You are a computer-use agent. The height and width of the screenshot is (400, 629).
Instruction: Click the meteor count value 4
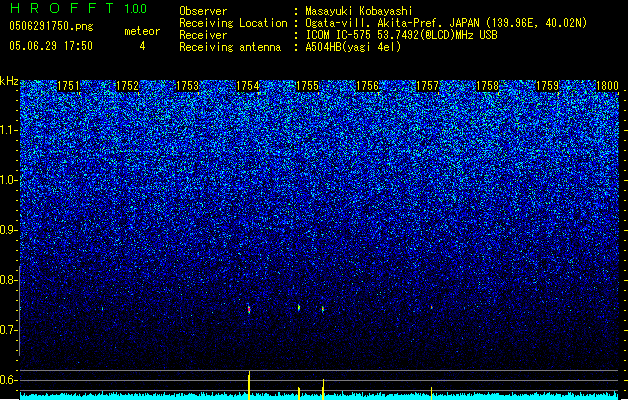(142, 46)
